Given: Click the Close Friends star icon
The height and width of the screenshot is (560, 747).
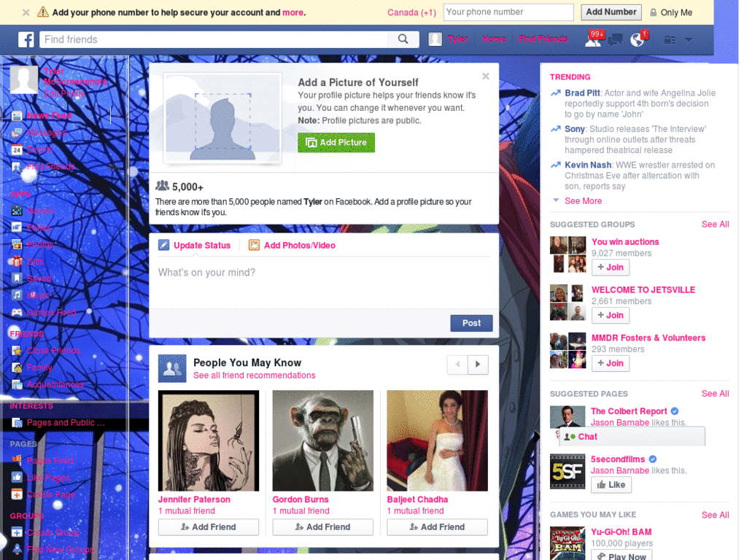Looking at the screenshot, I should [17, 351].
